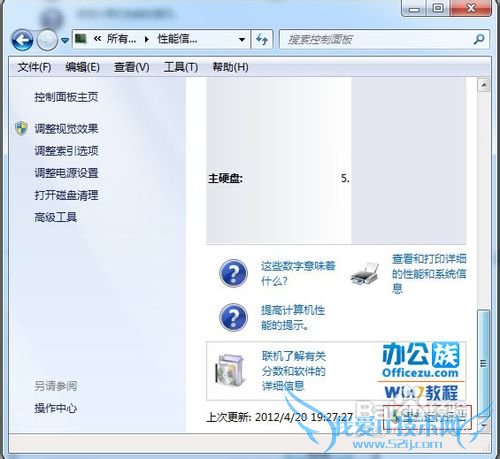Go to 控制面板主页

66,97
